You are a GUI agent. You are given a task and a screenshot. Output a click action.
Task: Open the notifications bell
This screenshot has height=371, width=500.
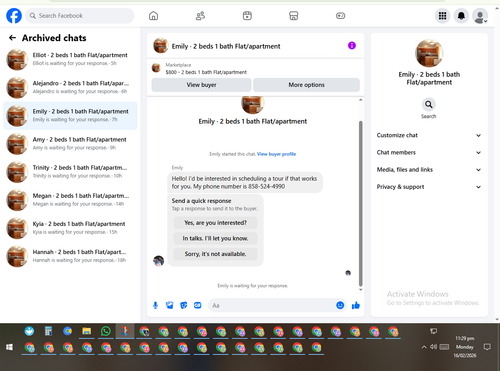coord(461,16)
